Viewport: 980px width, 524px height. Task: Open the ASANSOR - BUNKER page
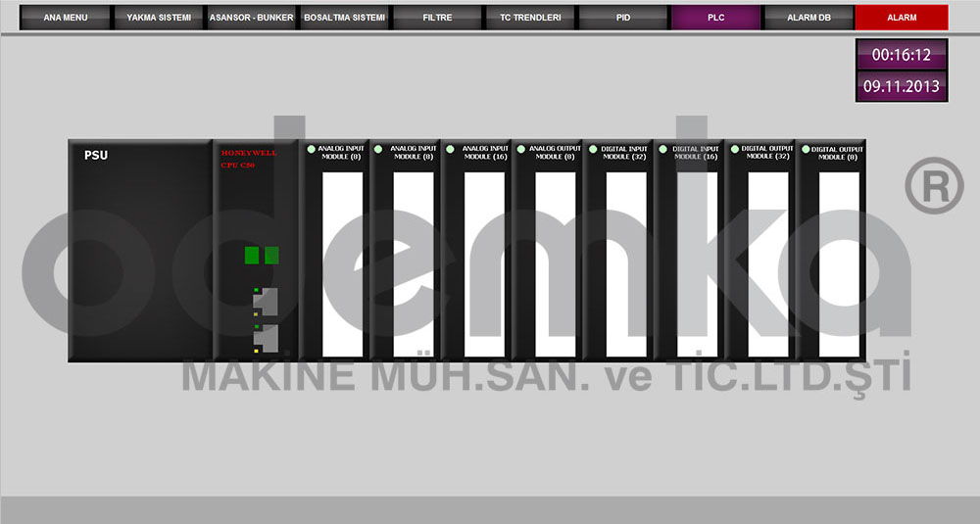252,18
